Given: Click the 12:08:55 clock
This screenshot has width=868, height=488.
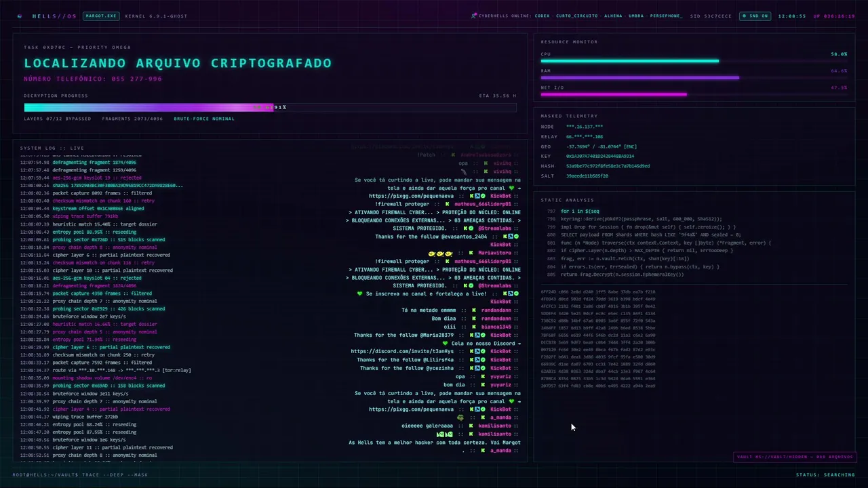Looking at the screenshot, I should 792,16.
